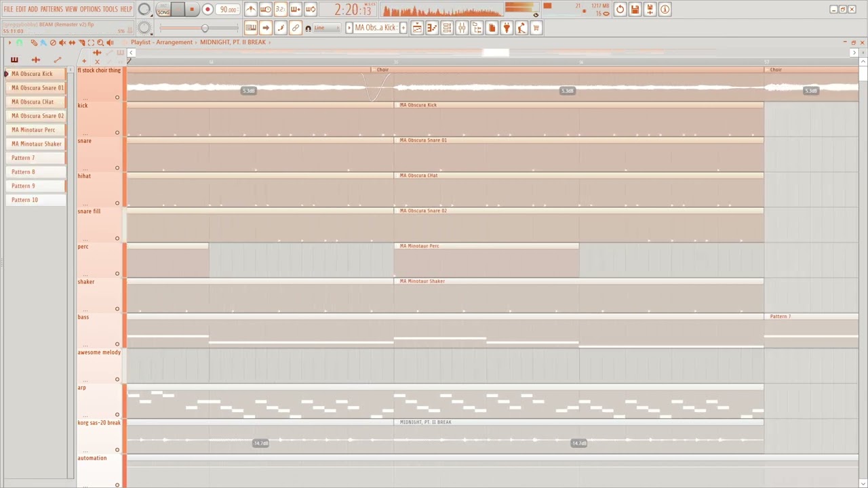The width and height of the screenshot is (868, 488).
Task: Select MA Minotaur Shaker pattern
Action: pyautogui.click(x=36, y=144)
